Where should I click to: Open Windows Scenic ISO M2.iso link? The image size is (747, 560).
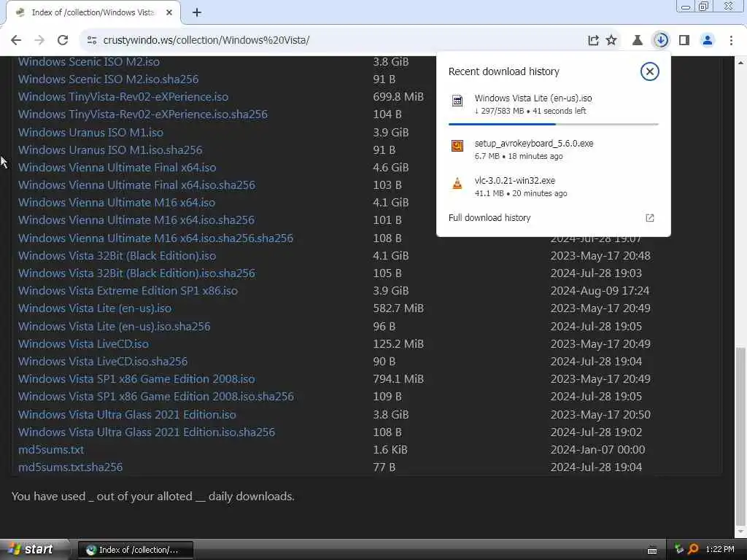[x=88, y=62]
